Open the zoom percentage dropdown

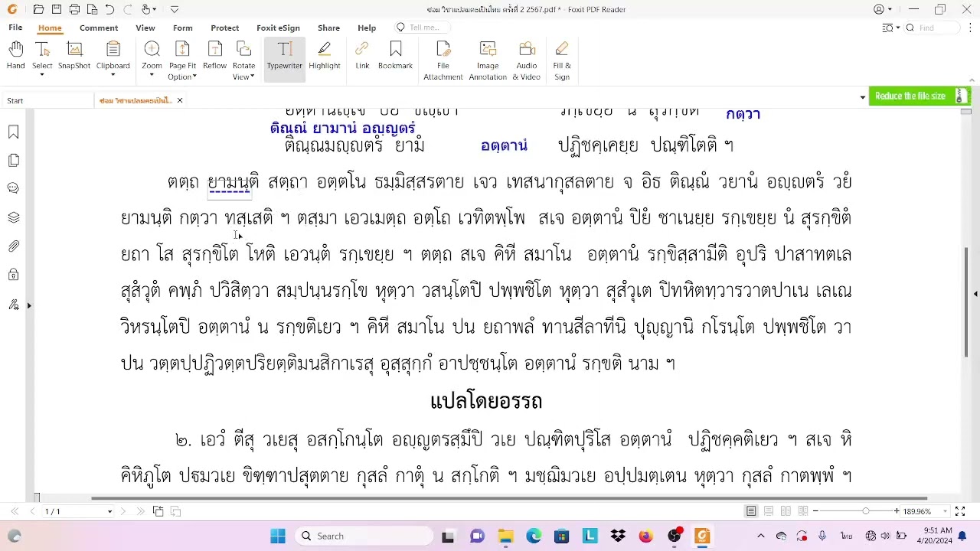point(944,511)
